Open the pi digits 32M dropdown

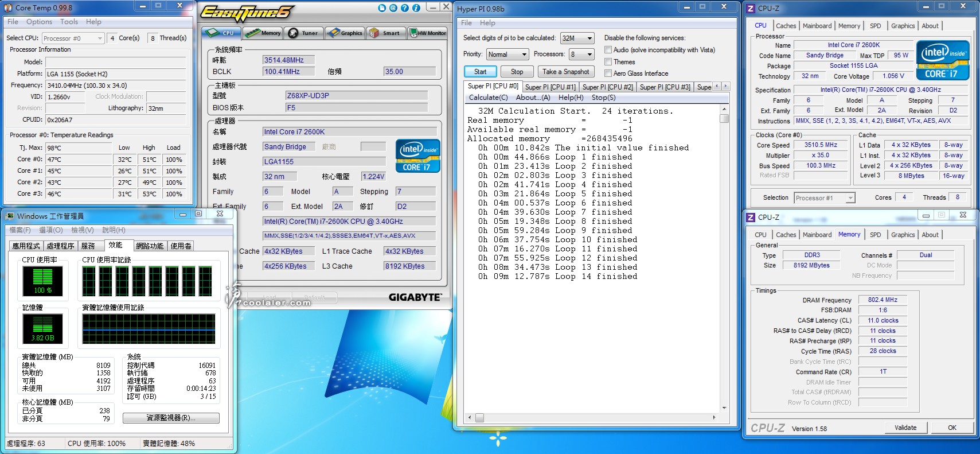(577, 38)
